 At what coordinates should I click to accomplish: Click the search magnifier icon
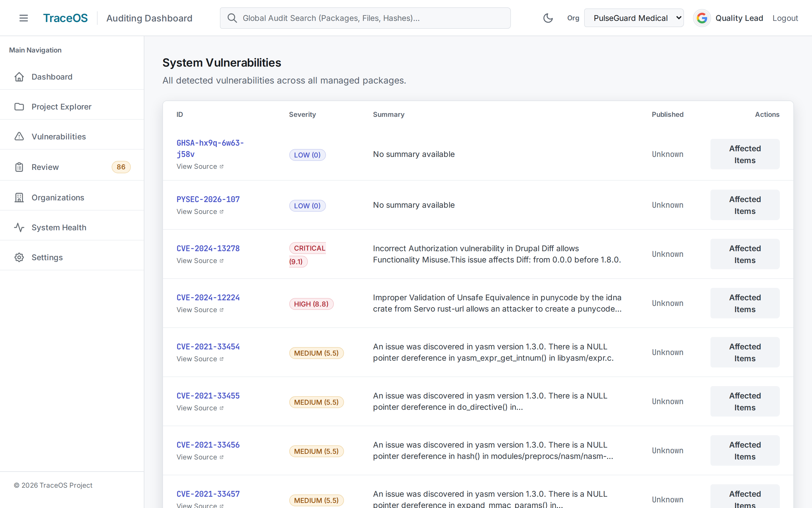[x=232, y=18]
